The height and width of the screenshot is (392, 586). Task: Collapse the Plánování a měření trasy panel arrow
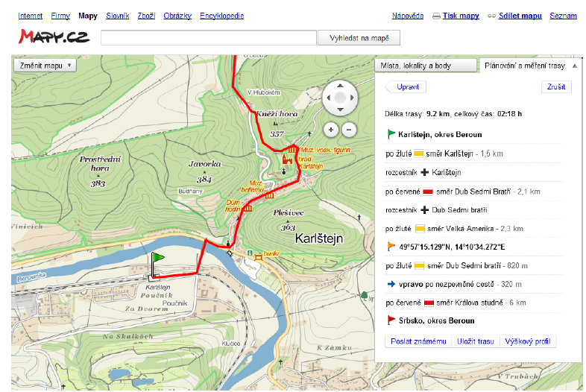click(x=575, y=66)
